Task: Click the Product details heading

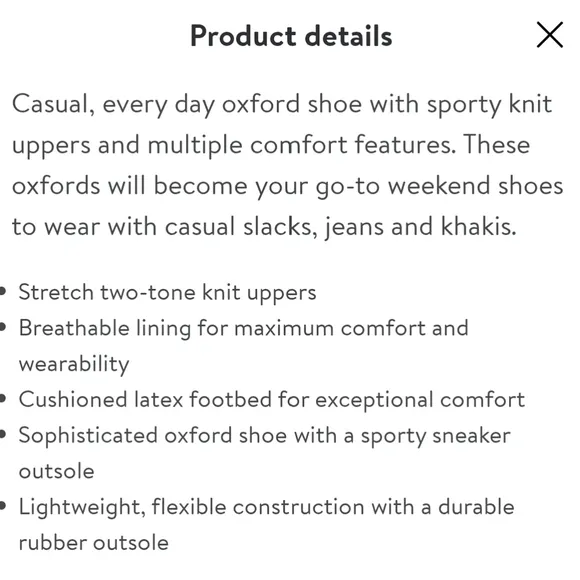Action: point(291,36)
